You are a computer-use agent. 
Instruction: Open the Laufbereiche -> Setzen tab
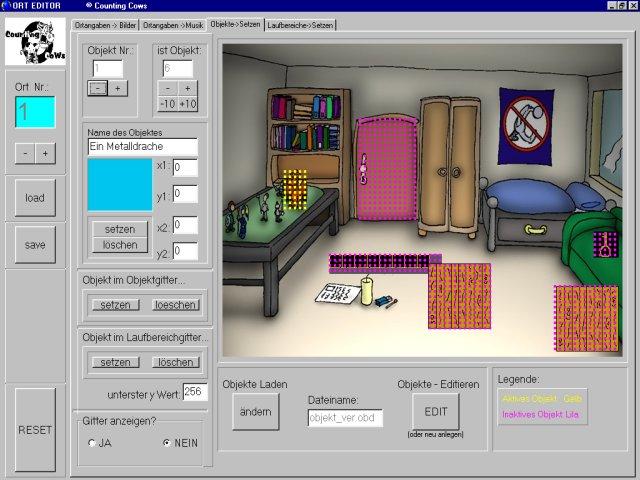300,25
